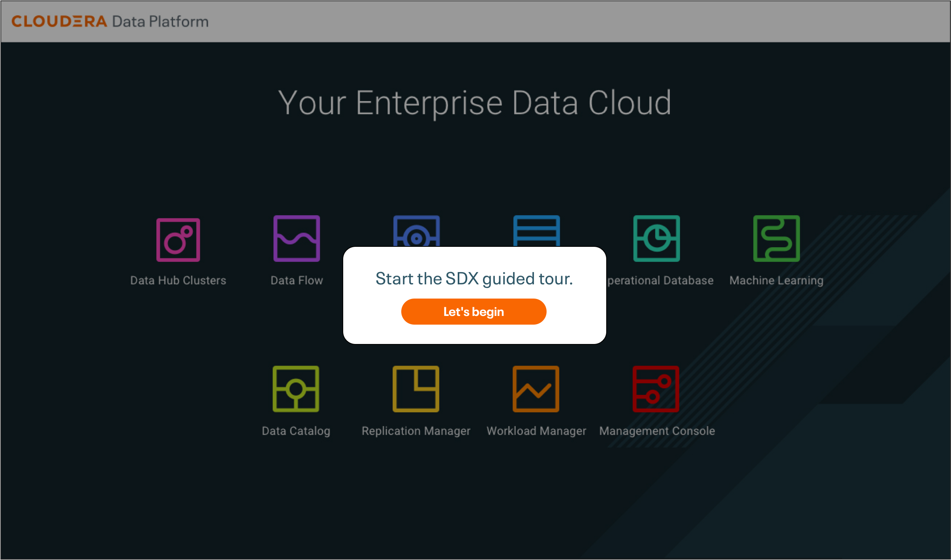The width and height of the screenshot is (951, 560).
Task: Click the 'Your Enterprise Data Cloud' heading
Action: tap(475, 103)
